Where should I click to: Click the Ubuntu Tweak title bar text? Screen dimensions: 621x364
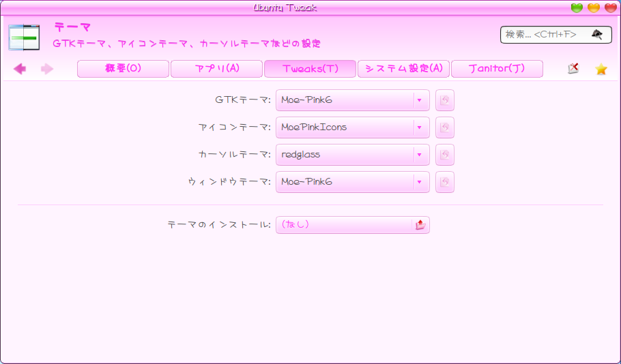[x=285, y=8]
